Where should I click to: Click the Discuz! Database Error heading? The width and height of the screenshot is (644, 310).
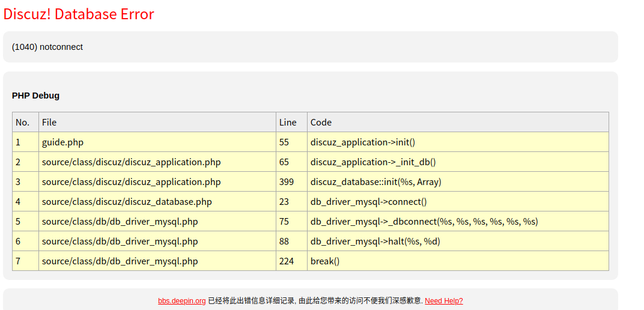(79, 14)
